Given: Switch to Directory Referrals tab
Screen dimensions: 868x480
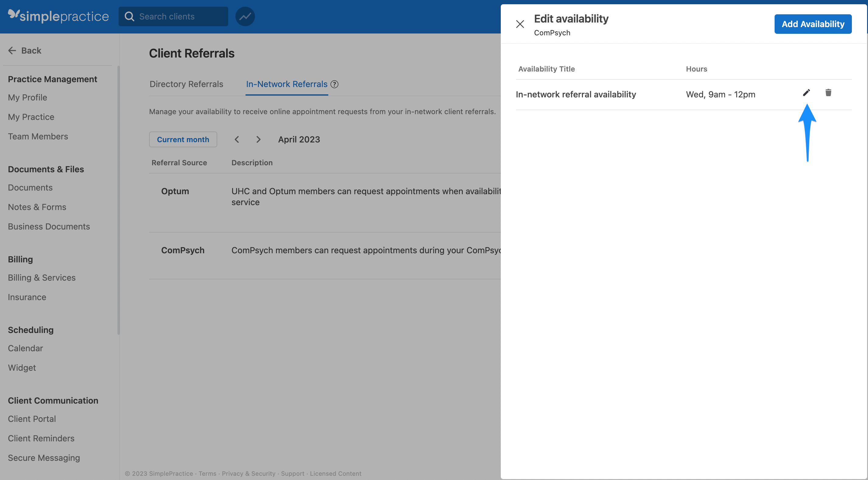Looking at the screenshot, I should coord(186,84).
